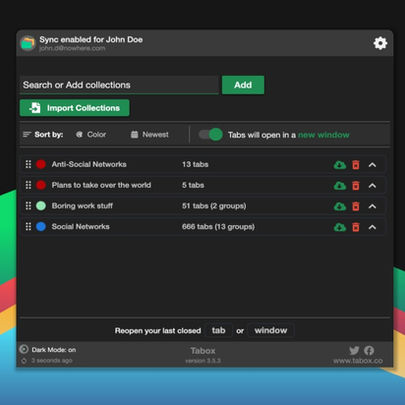
Task: Click the 13 tabs count text
Action: coord(195,164)
